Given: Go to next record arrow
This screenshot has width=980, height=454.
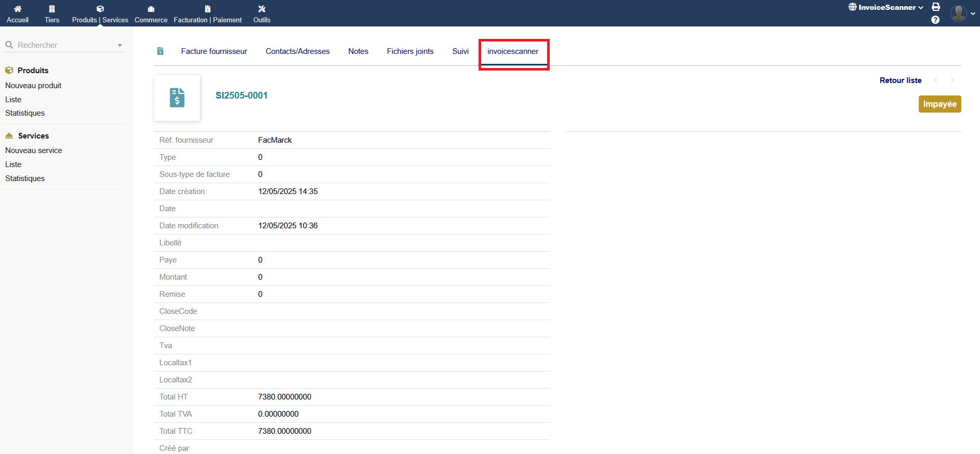Looking at the screenshot, I should [952, 80].
